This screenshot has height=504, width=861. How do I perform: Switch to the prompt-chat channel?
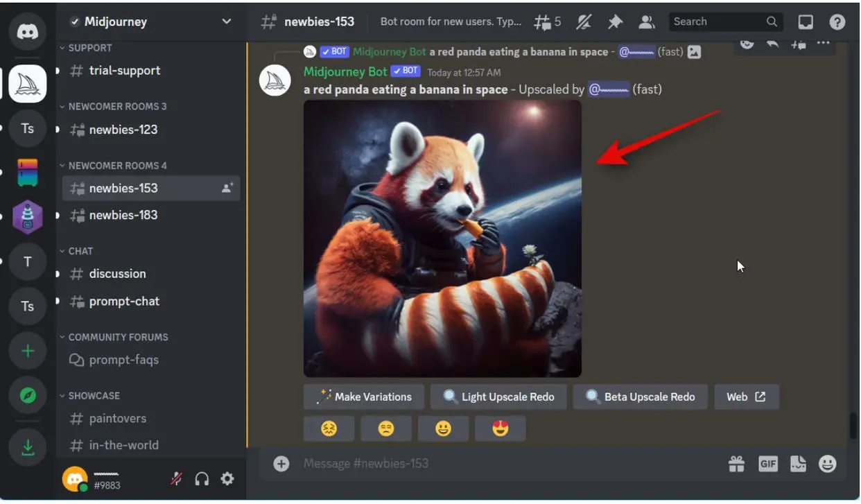coord(124,302)
